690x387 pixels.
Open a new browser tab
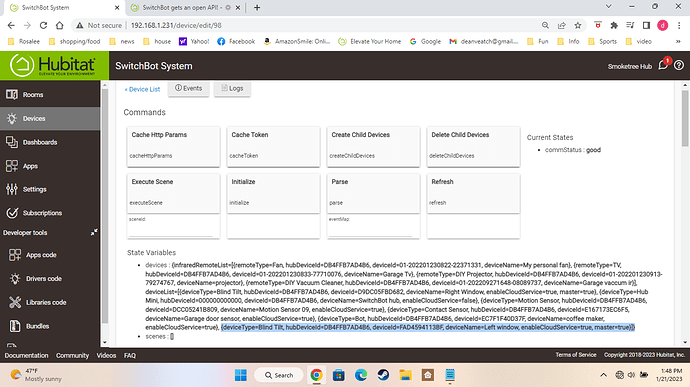click(257, 7)
